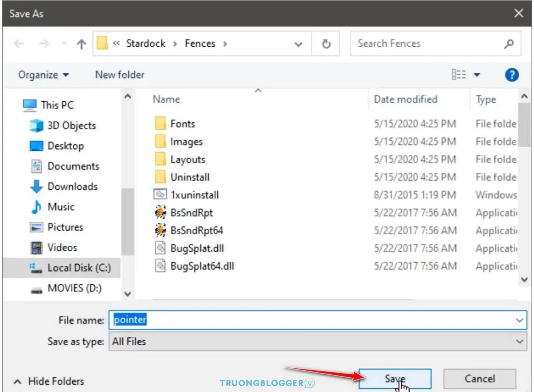Select Stardock in the address path
534x392 pixels.
146,43
